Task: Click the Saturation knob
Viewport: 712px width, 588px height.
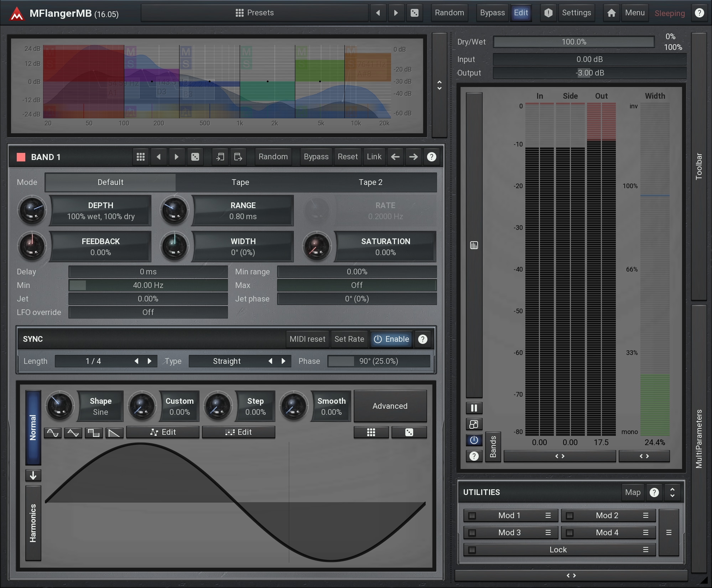Action: coord(317,246)
